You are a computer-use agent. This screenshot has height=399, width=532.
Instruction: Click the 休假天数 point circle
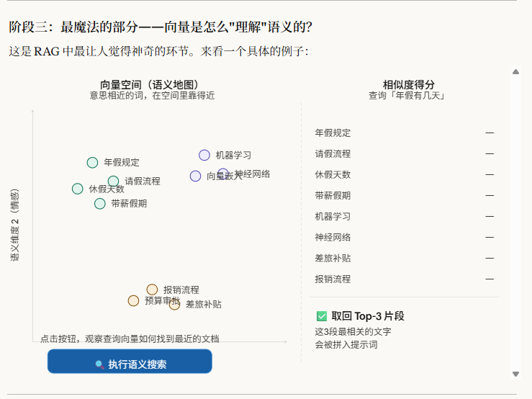click(78, 189)
